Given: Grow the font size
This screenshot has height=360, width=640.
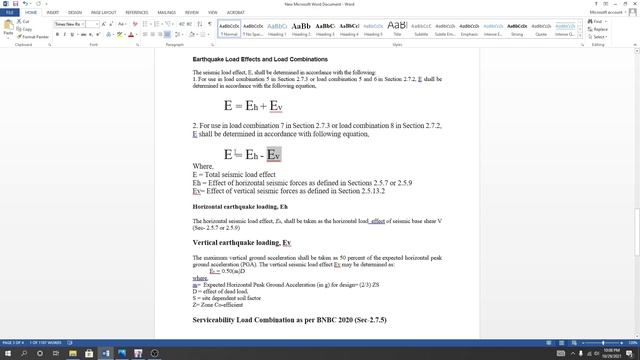Looking at the screenshot, I should (104, 24).
